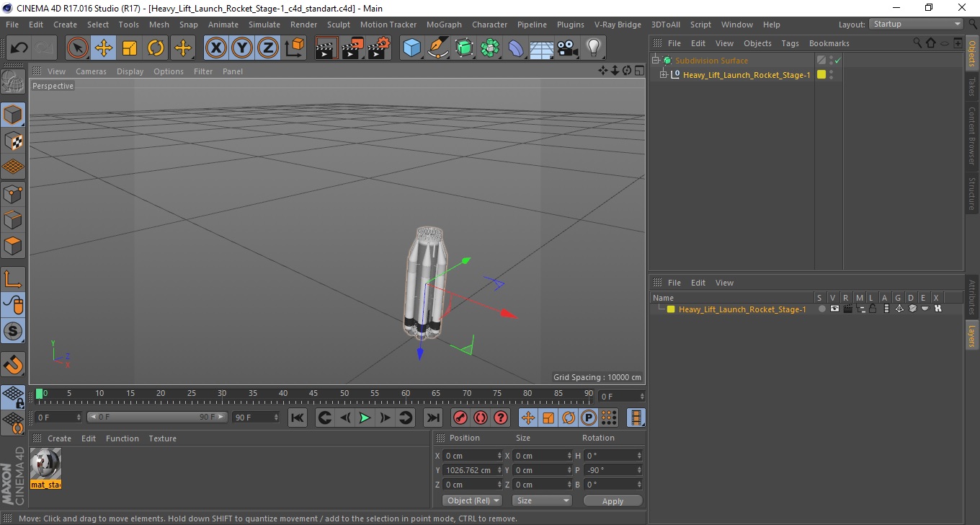Click the yellow layer swatch in Objects

[821, 75]
